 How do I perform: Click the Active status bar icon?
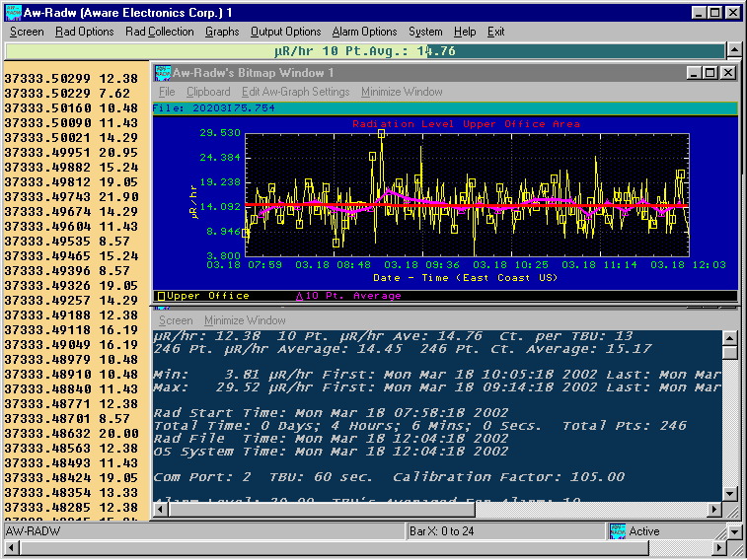[618, 531]
